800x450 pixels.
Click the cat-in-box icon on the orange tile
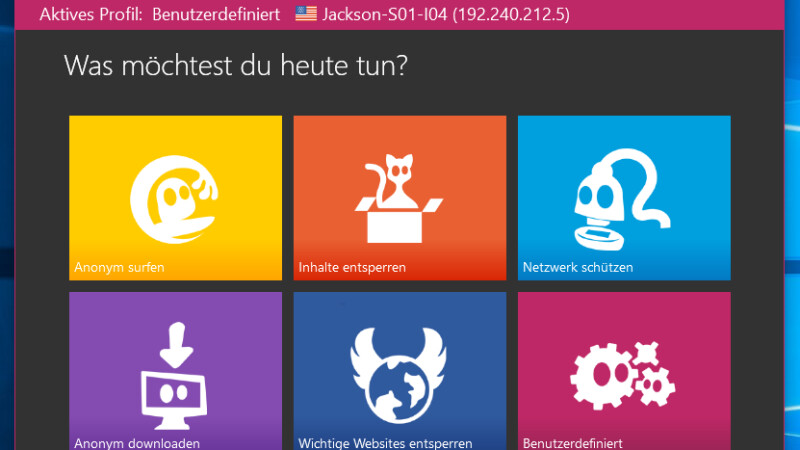click(399, 198)
